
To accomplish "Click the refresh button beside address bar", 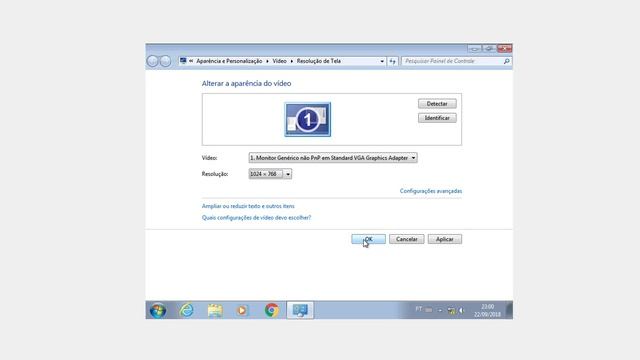I will click(x=393, y=61).
